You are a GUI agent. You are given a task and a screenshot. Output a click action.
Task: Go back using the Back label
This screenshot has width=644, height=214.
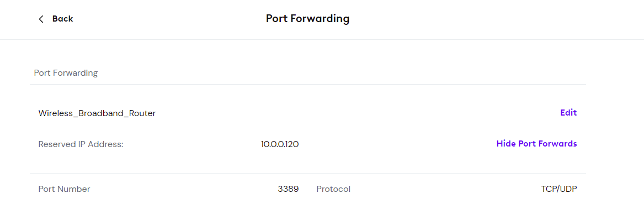pos(62,19)
